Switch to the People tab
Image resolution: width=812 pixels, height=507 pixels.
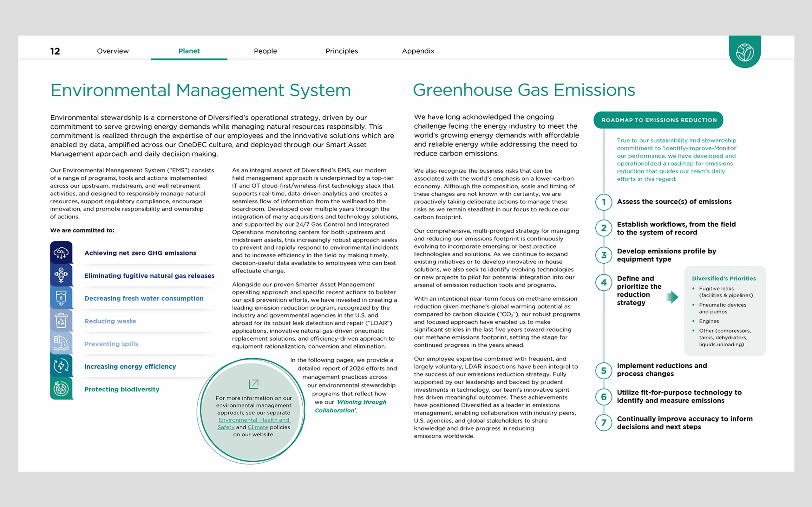pyautogui.click(x=265, y=51)
